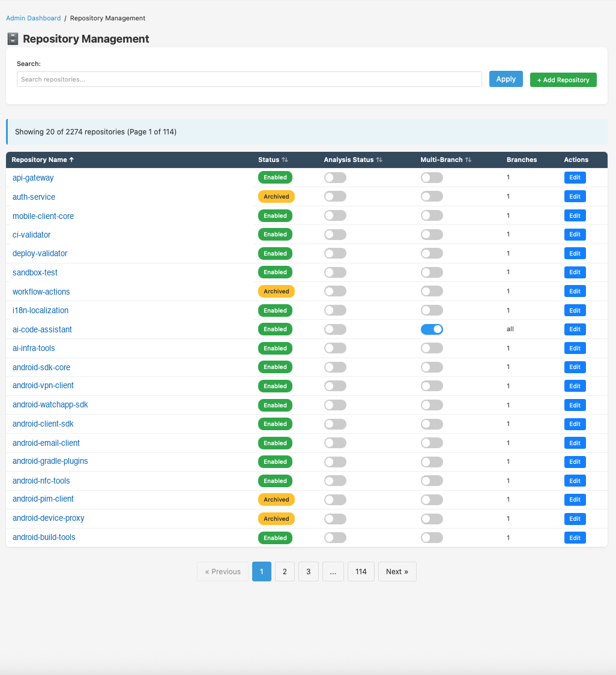Enable Multi-Branch for sandbox-test
Screen dimensions: 616x675
coord(432,272)
